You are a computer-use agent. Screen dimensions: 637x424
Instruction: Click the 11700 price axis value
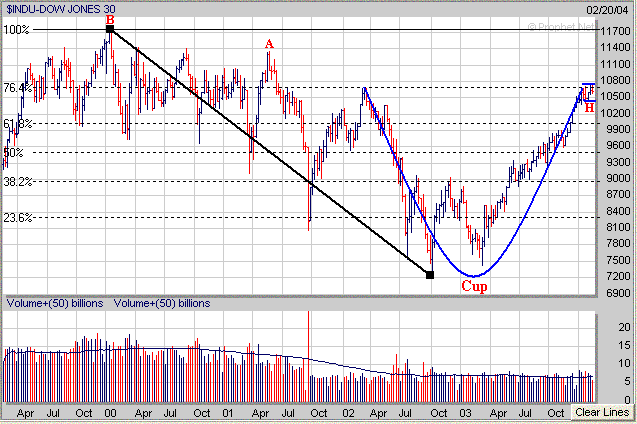pos(615,31)
